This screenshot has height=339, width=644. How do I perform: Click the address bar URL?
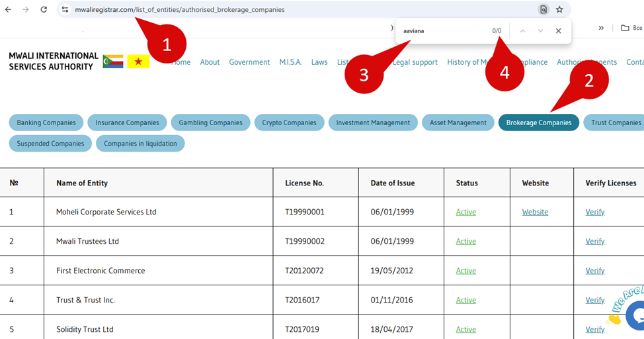179,9
